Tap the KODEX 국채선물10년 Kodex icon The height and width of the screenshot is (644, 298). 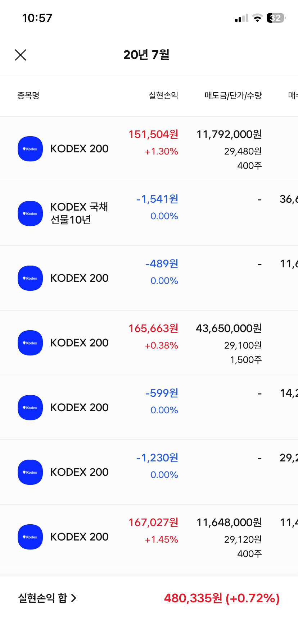30,213
